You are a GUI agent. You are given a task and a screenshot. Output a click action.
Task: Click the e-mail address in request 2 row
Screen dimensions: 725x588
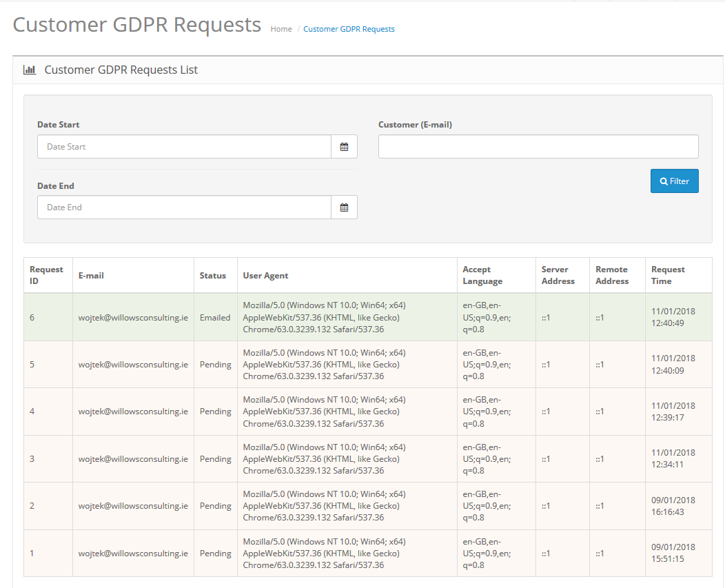[133, 506]
